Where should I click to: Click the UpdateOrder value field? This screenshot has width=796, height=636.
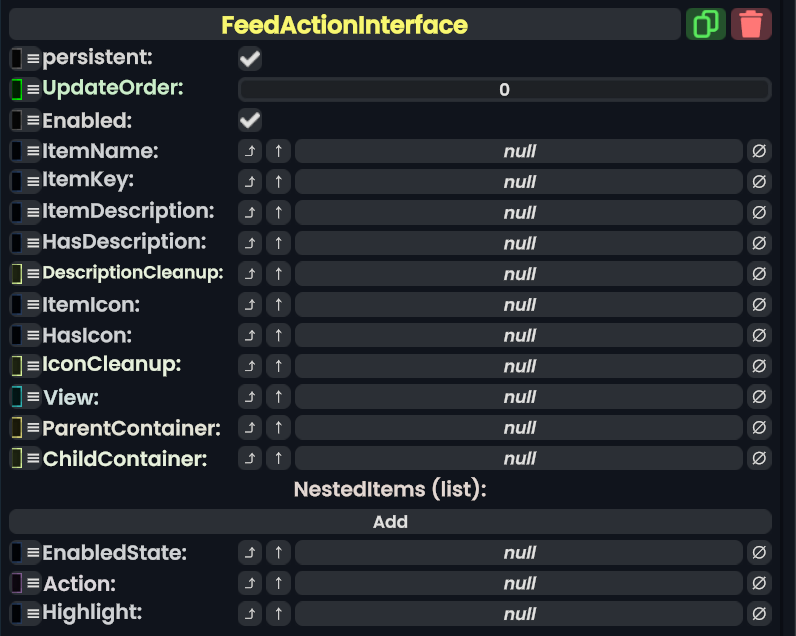[504, 90]
